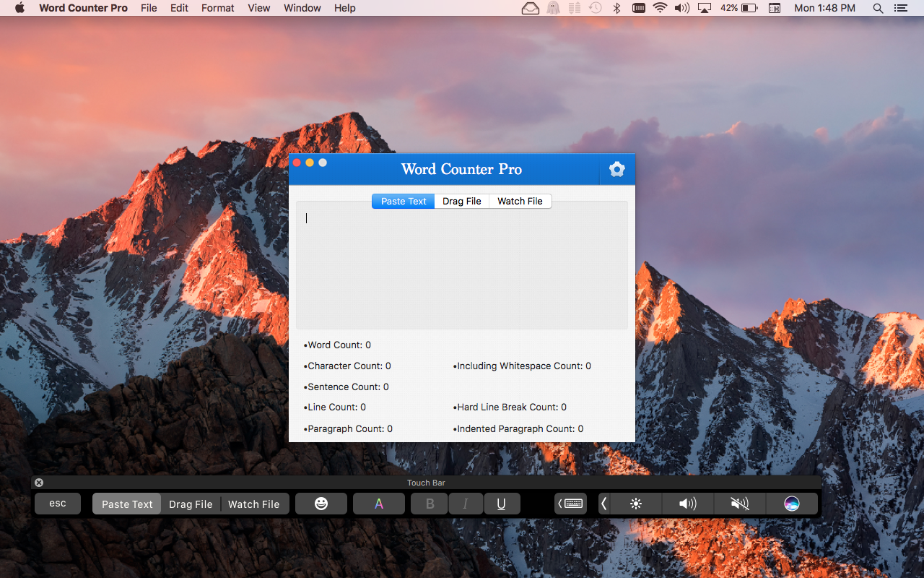Open the Apple menu
Screen dimensions: 924x578
[x=19, y=8]
